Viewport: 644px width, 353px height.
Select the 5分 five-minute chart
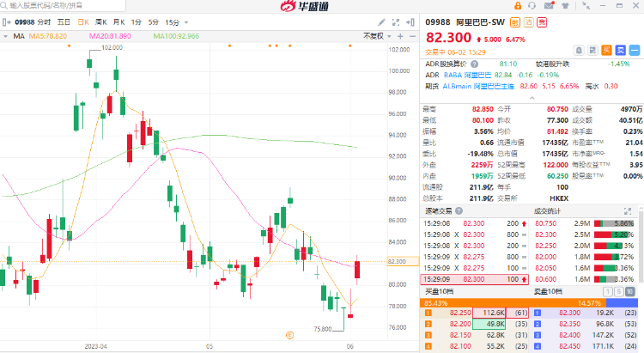pos(153,22)
